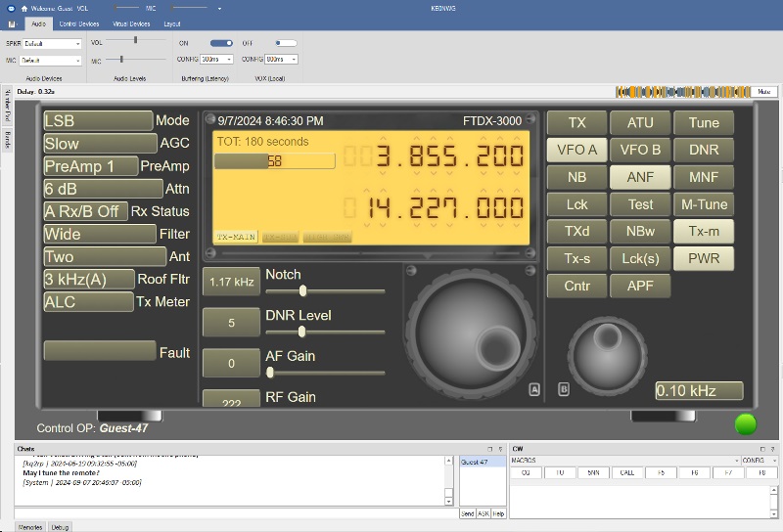Click the ATU button

[640, 123]
